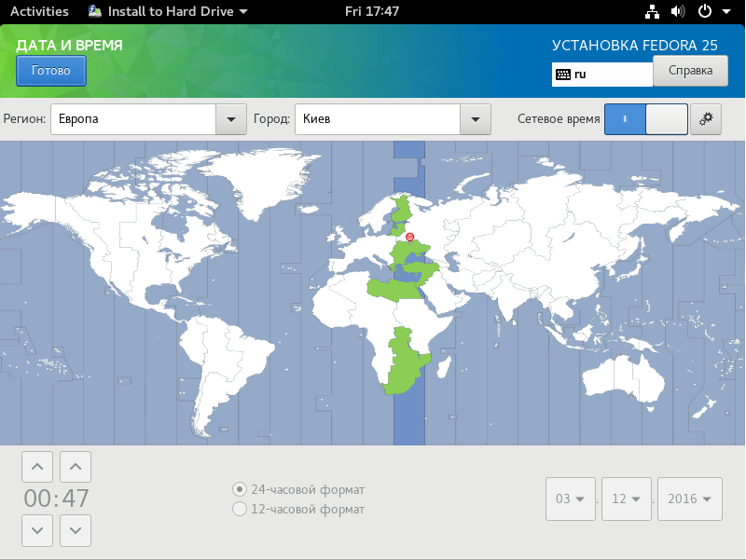Open the Activities overview

(39, 11)
